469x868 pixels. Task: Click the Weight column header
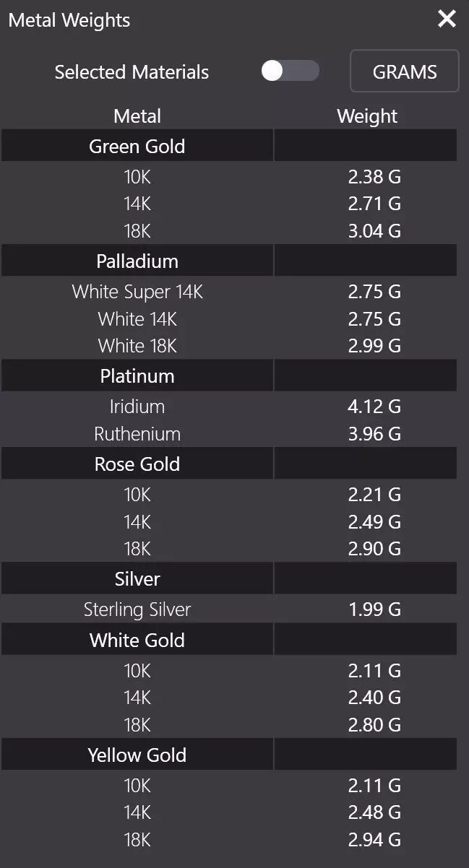point(367,116)
